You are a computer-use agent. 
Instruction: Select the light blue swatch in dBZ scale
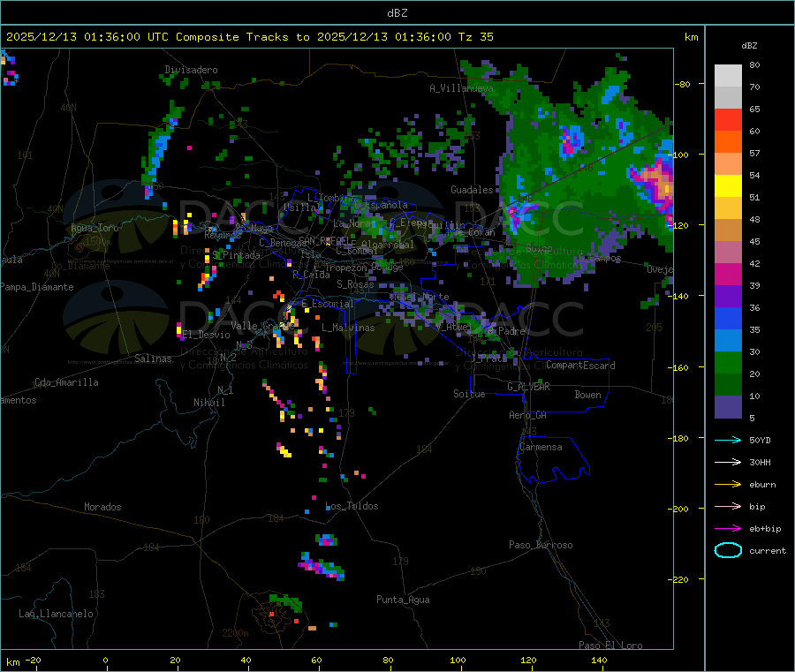pos(728,341)
